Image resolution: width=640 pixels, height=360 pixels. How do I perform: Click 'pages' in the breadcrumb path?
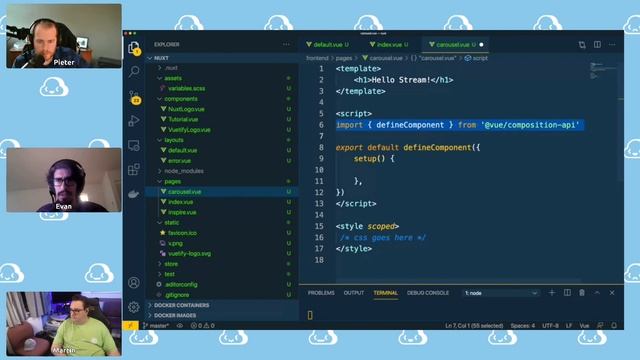344,58
